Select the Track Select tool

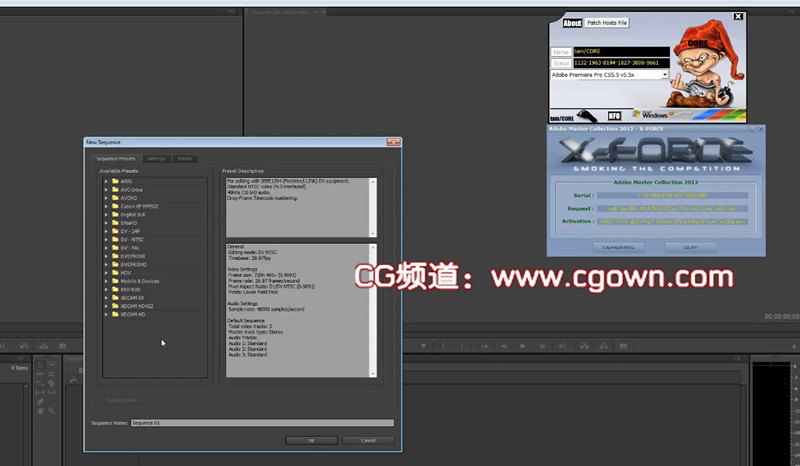coord(51,365)
